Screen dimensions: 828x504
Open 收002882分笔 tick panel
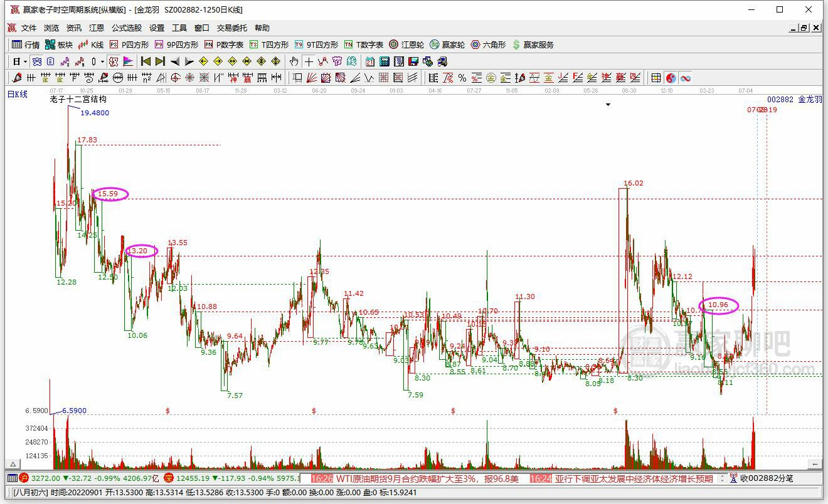(762, 478)
